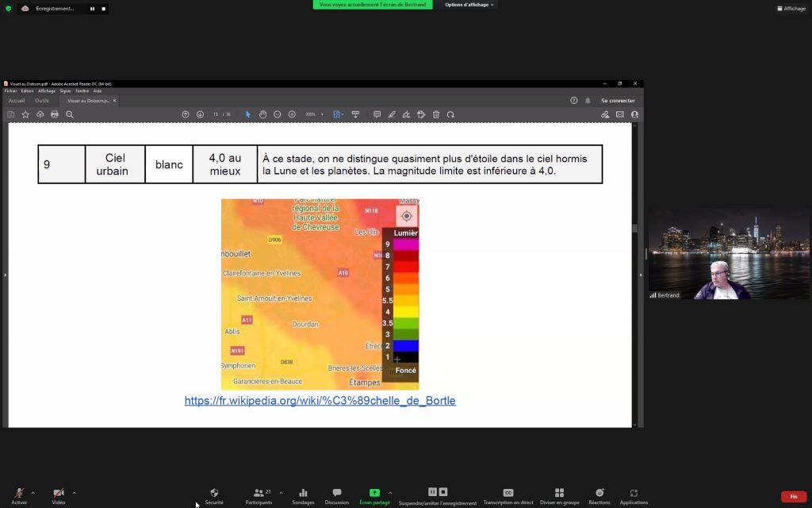Viewport: 812px width, 508px height.
Task: Open the Wikipedia Échelle de Bortle link
Action: [x=320, y=401]
